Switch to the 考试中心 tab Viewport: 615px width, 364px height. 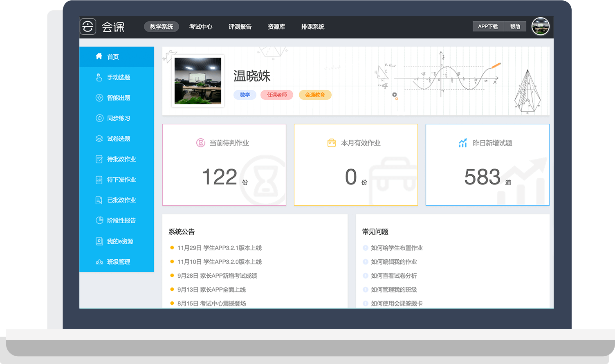(x=201, y=27)
